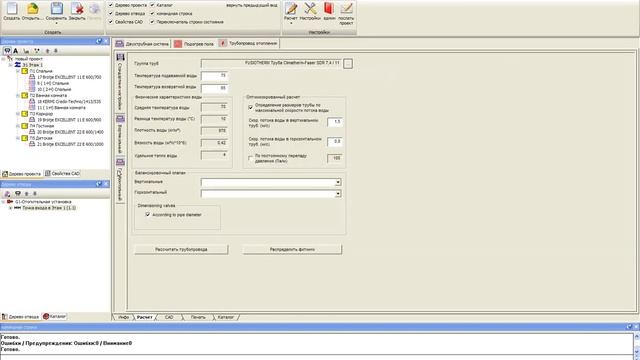This screenshot has width=640, height=360.
Task: Toggle командная строка checkbox
Action: [x=152, y=13]
